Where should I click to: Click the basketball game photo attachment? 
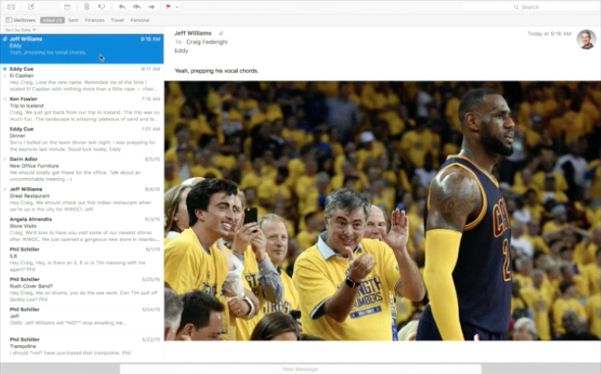coord(383,210)
